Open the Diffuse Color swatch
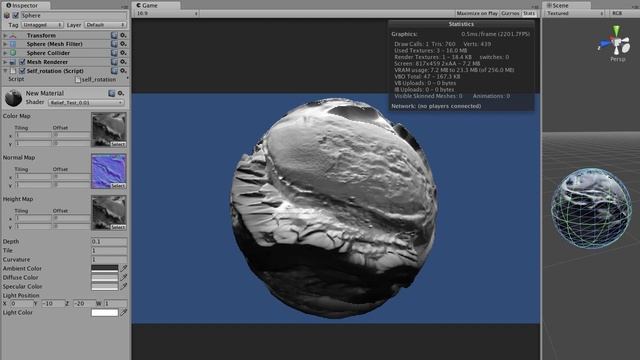Image resolution: width=640 pixels, height=360 pixels. click(105, 277)
